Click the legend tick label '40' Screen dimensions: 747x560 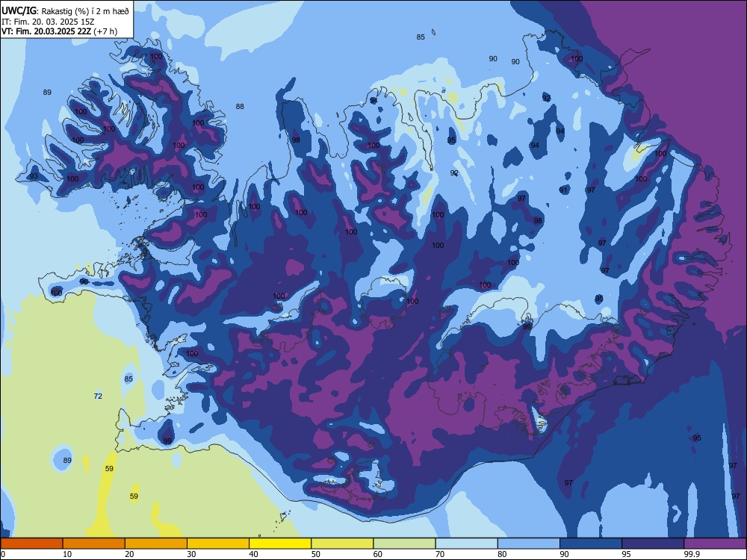pos(254,554)
